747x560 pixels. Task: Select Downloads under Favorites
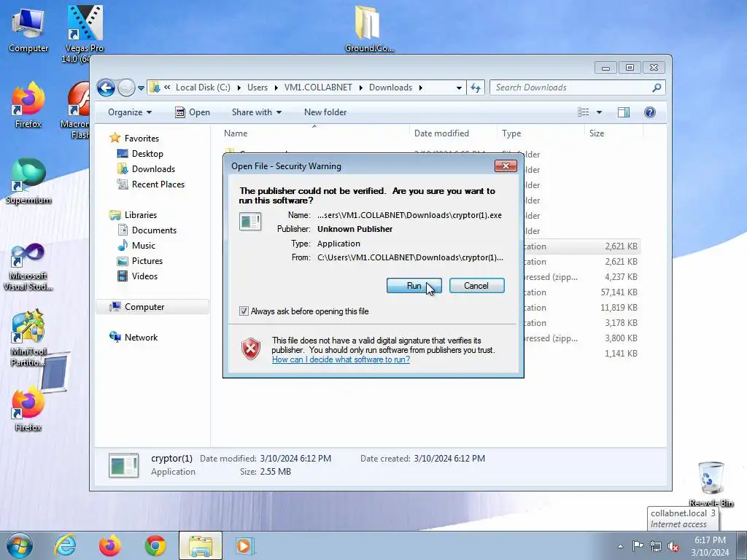(x=153, y=169)
